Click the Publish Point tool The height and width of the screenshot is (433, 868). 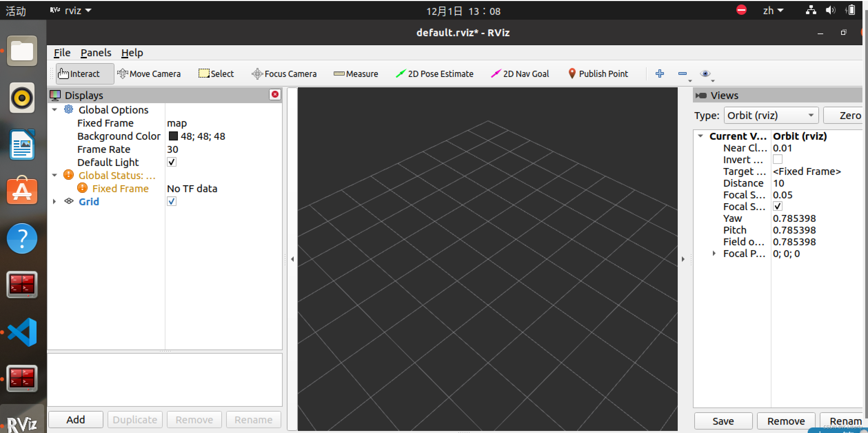tap(598, 74)
